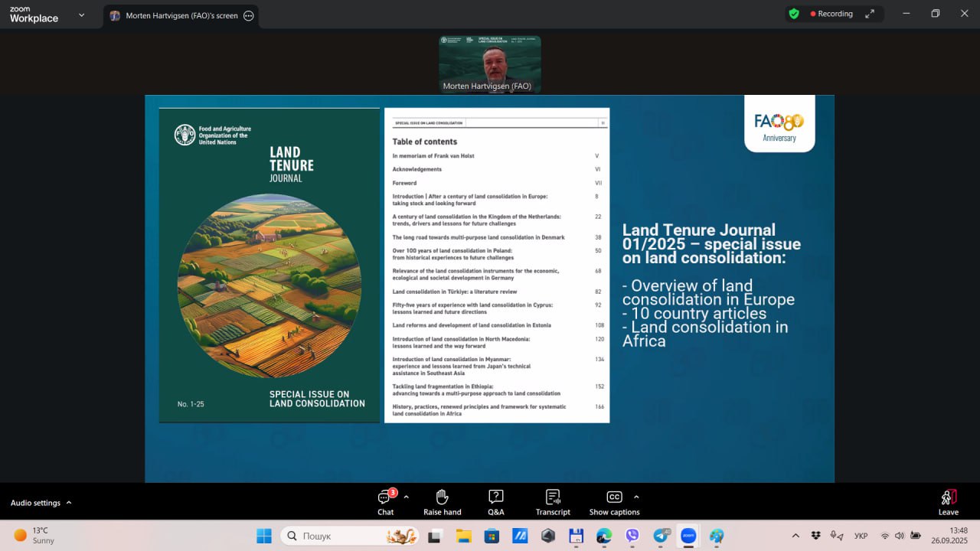Image resolution: width=980 pixels, height=551 pixels.
Task: Open Telegram from the taskbar
Action: click(661, 536)
